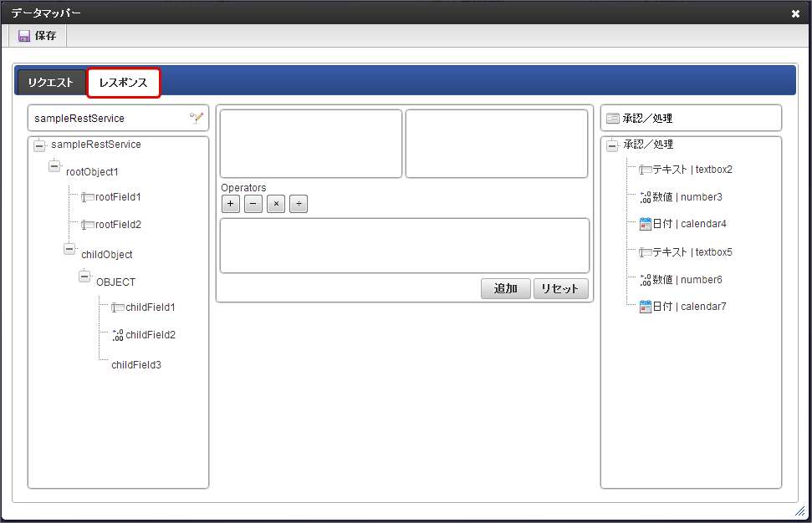The image size is (812, 523).
Task: Click the number icon of childField2
Action: (118, 335)
